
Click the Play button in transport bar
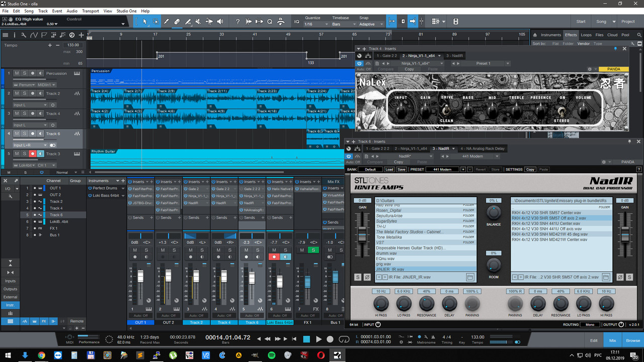point(318,339)
